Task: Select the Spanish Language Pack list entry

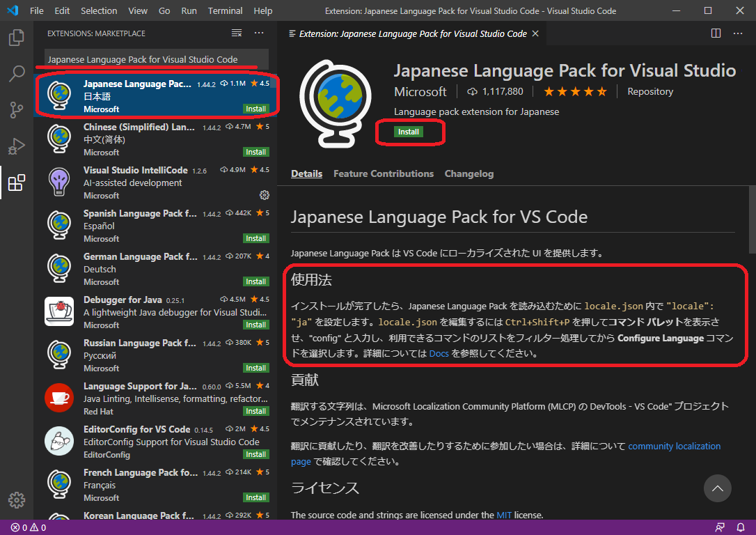Action: [155, 226]
